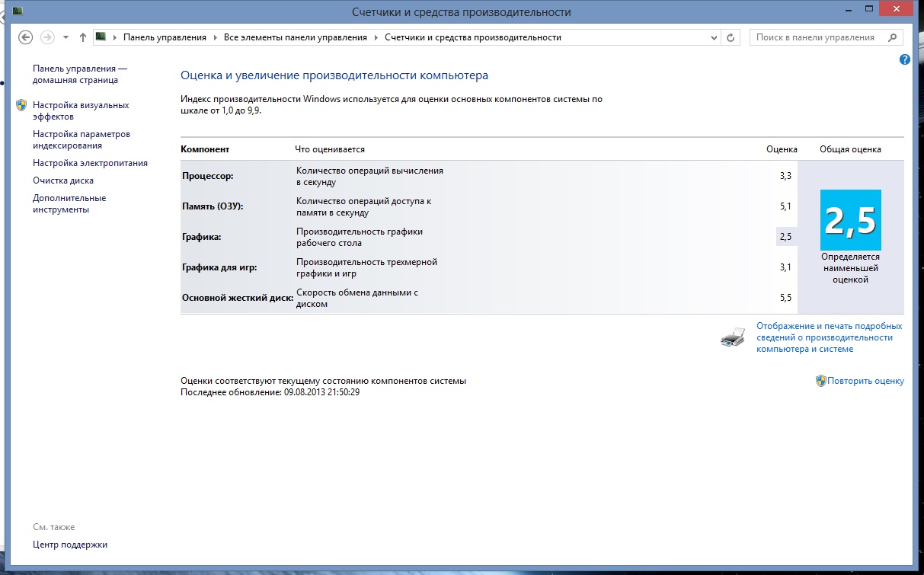Expand chevron after Все элементы панели управления
Viewport: 924px width, 575px height.
(376, 37)
